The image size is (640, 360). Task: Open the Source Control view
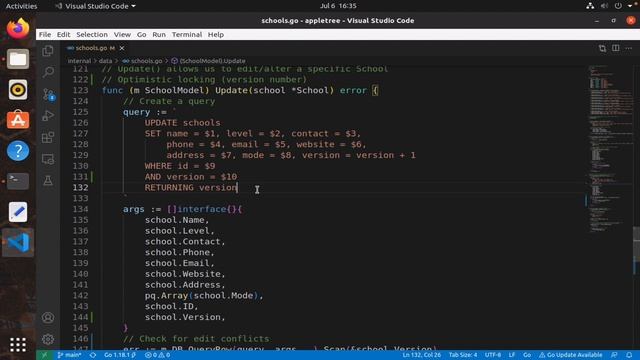pos(48,95)
